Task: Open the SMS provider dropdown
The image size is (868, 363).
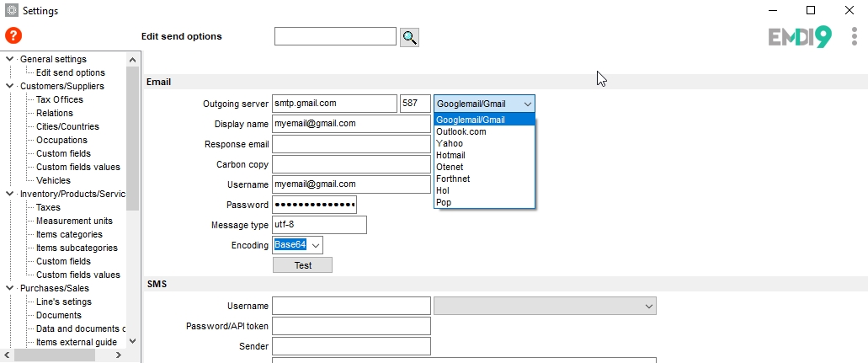Action: [545, 306]
